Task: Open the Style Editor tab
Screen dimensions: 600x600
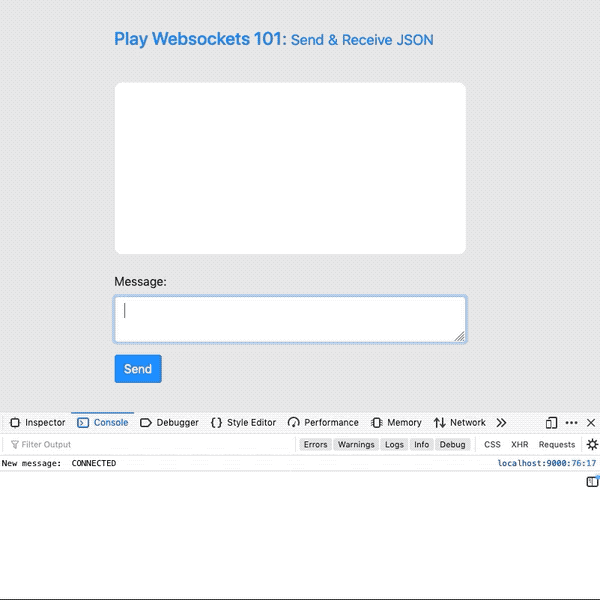Action: coord(243,422)
